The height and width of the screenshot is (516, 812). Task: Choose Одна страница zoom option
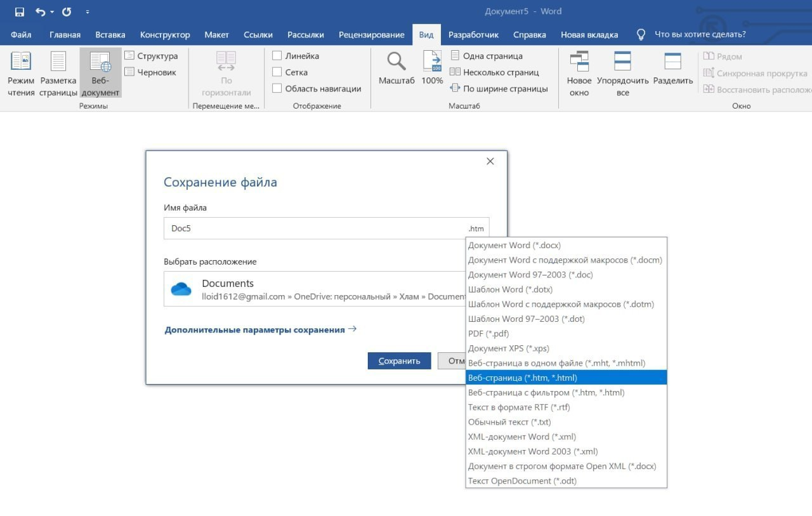click(487, 56)
